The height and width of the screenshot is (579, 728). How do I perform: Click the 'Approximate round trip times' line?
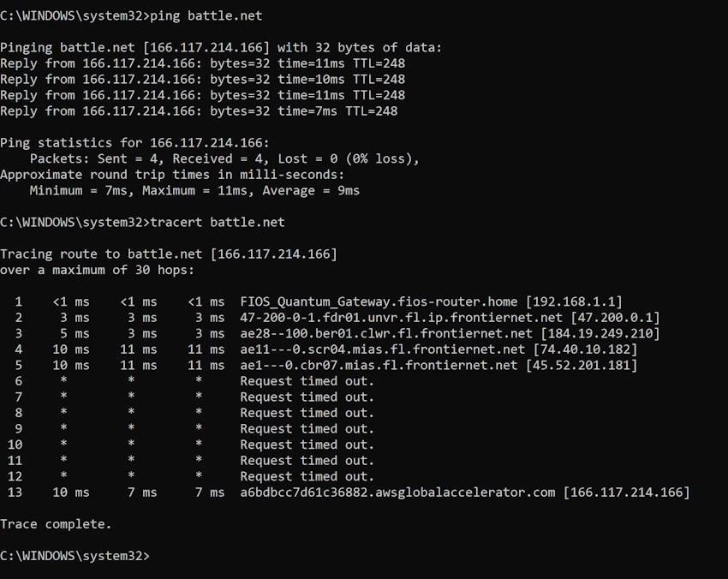[x=171, y=174]
